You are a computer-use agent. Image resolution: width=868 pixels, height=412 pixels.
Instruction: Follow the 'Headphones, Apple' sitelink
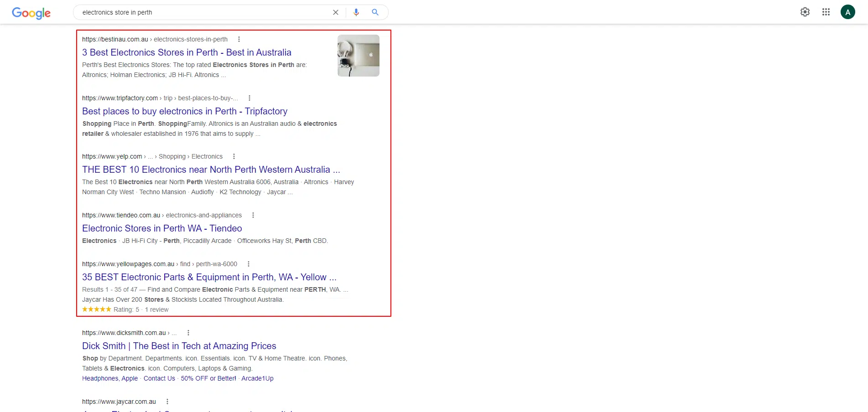click(x=110, y=378)
